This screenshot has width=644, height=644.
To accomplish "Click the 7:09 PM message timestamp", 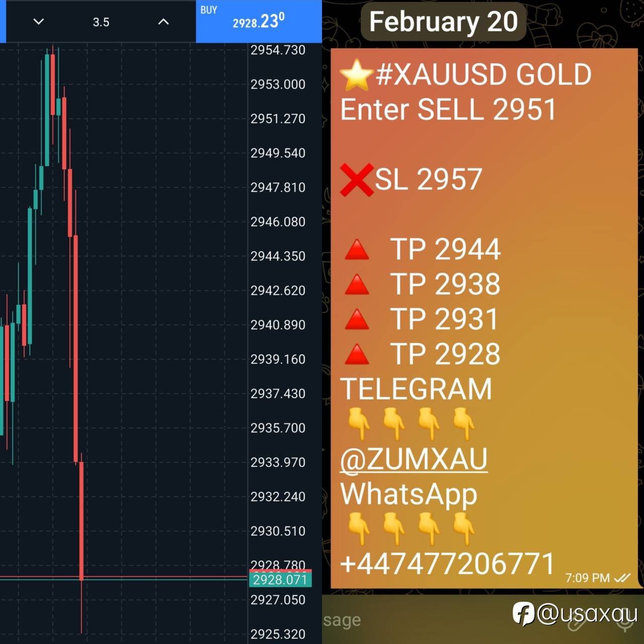I will [587, 578].
